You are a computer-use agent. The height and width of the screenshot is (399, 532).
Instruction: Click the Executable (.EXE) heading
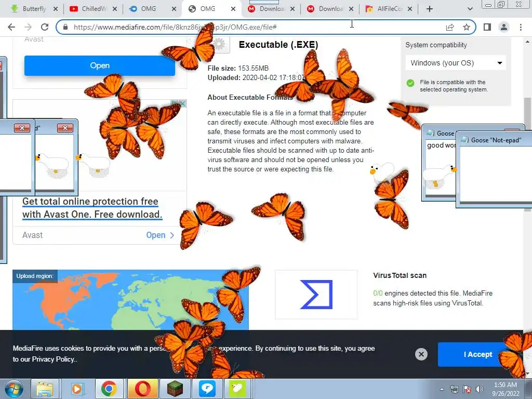tap(278, 45)
